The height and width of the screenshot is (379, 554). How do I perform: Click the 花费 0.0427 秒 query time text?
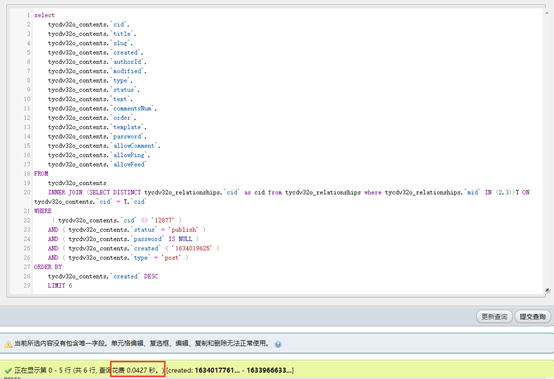135,370
